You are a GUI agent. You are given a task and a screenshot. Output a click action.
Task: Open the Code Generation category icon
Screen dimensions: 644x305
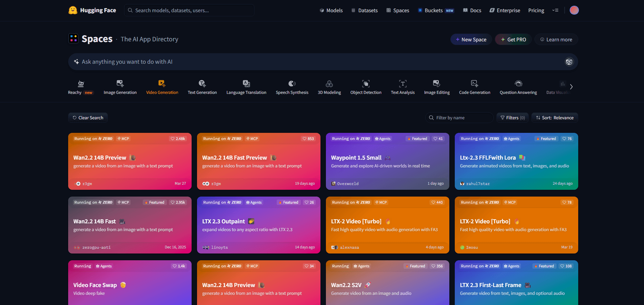[x=474, y=84]
